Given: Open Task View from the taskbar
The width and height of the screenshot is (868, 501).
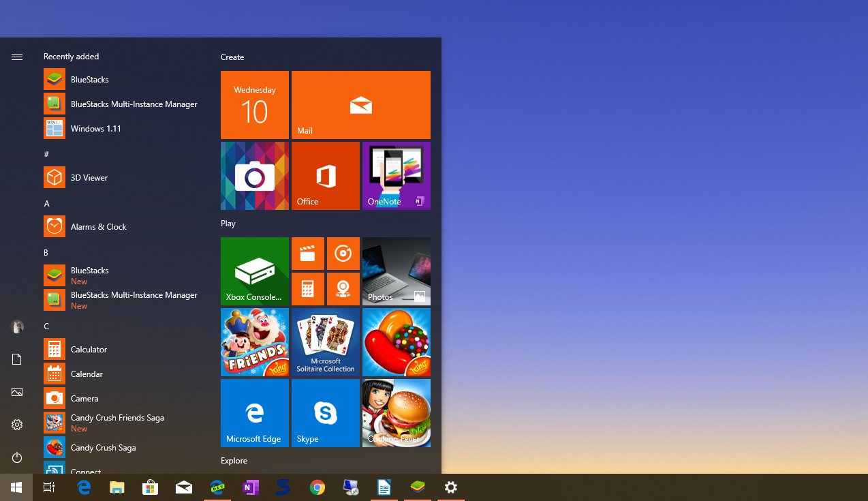Looking at the screenshot, I should 49,487.
